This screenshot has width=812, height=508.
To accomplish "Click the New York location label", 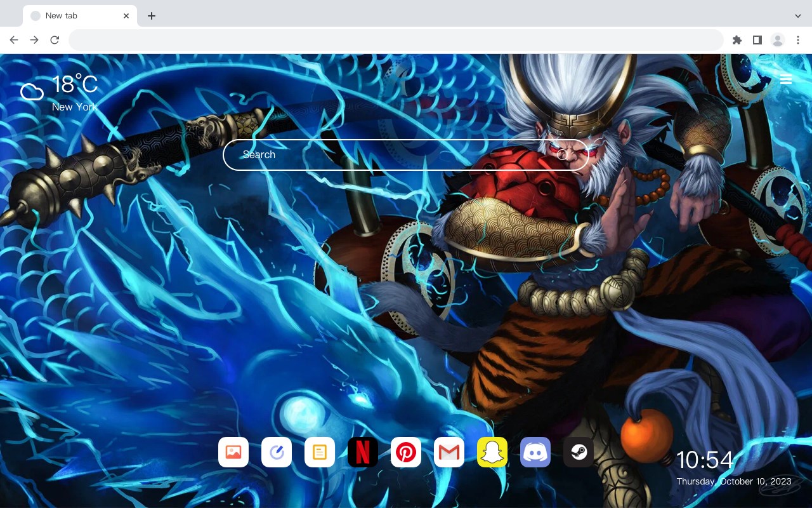I will pos(74,107).
